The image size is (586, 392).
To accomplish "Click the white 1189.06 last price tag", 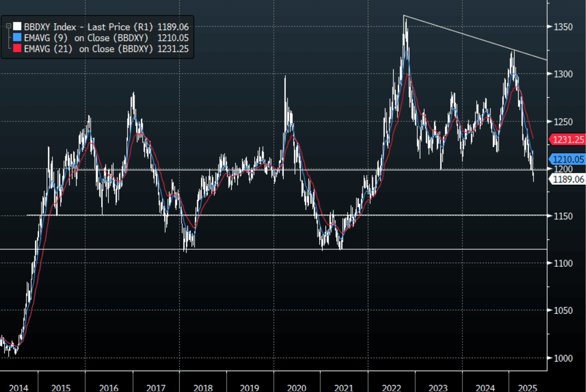I will tap(568, 179).
